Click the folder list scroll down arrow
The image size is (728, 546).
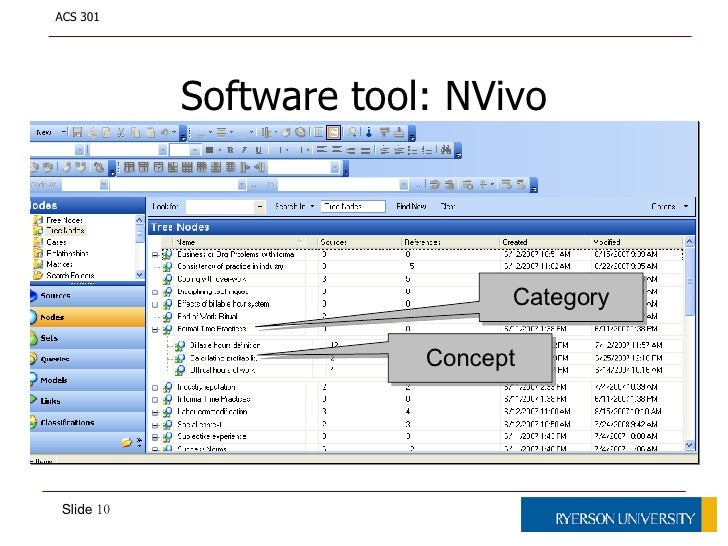[x=140, y=275]
